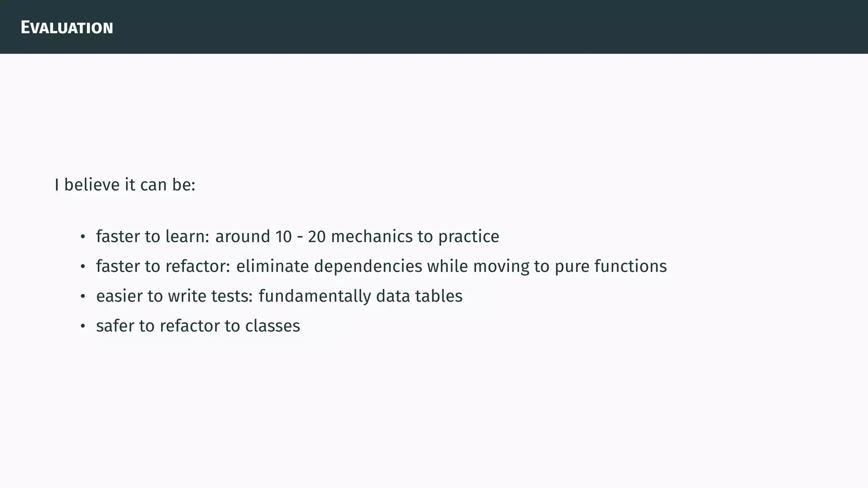
Task: Select the "faster to learn" phrase
Action: click(x=153, y=236)
